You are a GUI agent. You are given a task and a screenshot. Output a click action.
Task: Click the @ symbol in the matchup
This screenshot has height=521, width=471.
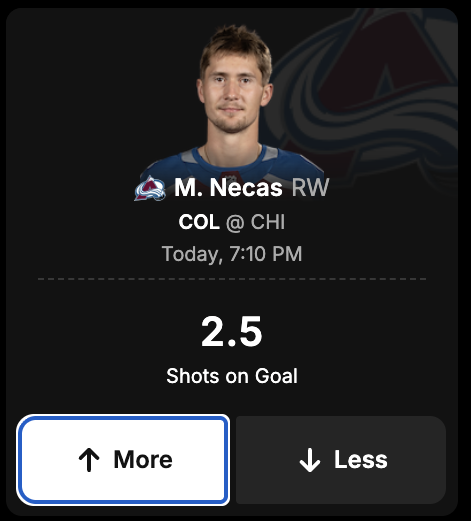(x=235, y=223)
